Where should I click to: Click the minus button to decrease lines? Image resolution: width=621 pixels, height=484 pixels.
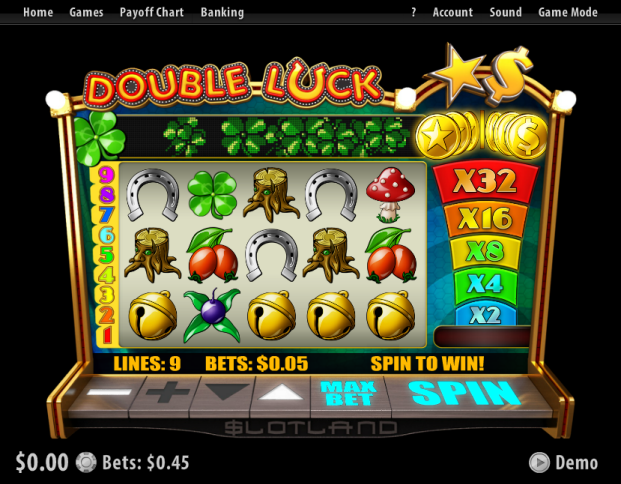[x=109, y=393]
